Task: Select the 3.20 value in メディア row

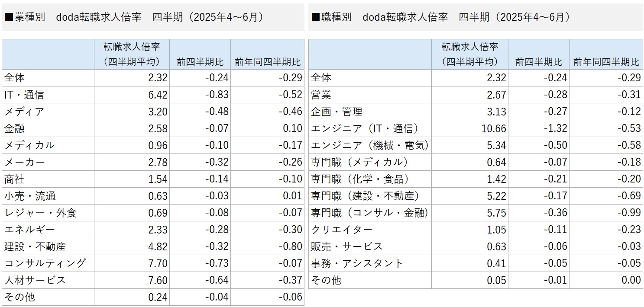Action: coord(158,112)
